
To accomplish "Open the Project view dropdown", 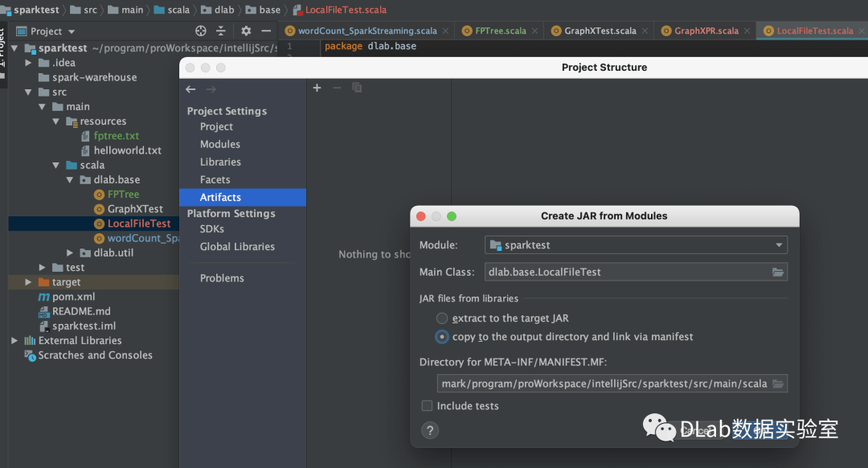I will point(52,31).
